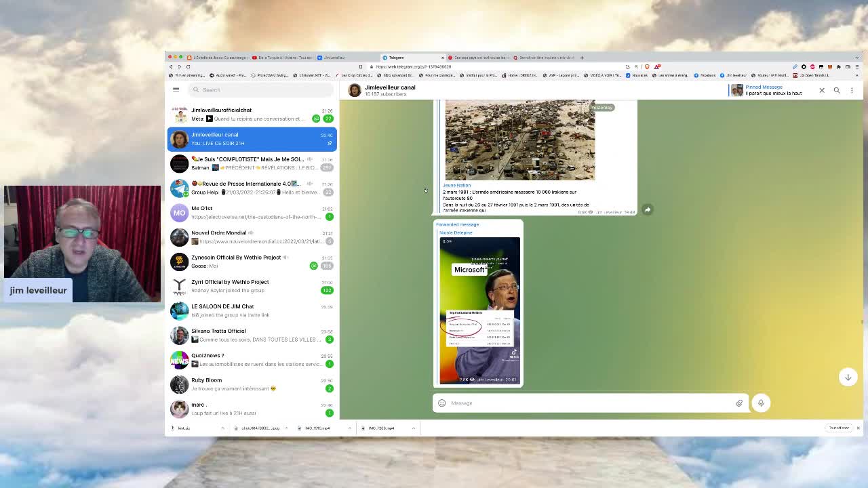The image size is (868, 488).
Task: Open the Facebook bookmark
Action: (x=705, y=75)
